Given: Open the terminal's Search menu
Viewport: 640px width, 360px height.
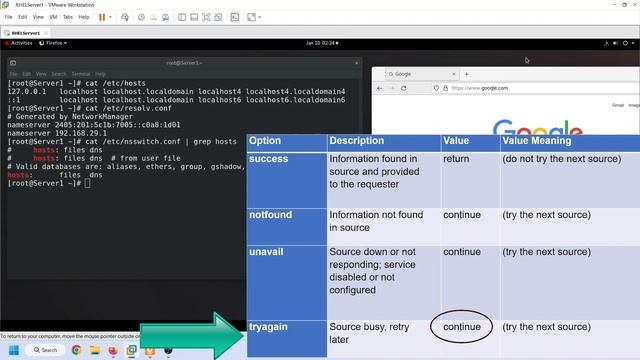Looking at the screenshot, I should [59, 74].
